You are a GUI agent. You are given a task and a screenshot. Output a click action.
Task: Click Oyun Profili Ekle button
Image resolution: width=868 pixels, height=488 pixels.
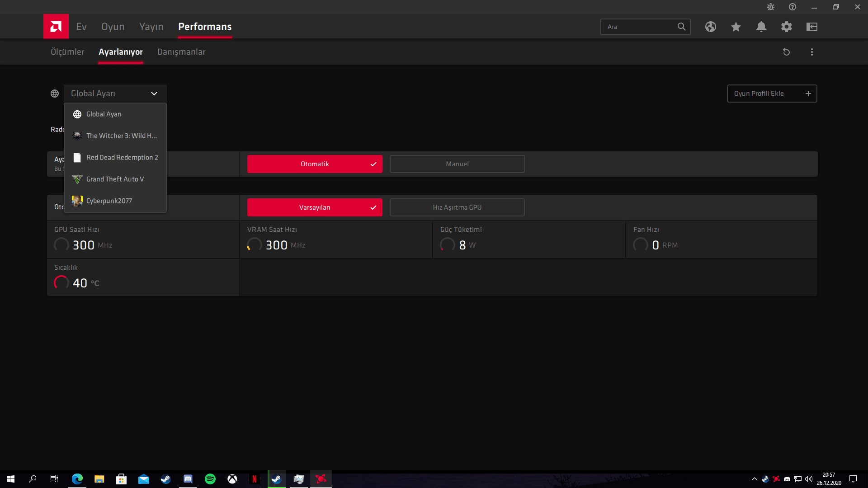[771, 94]
